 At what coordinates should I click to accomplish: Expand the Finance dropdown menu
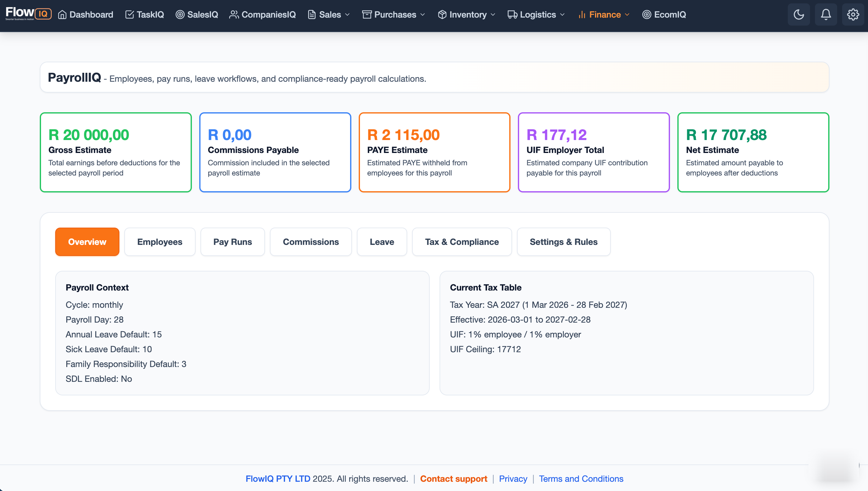click(604, 14)
